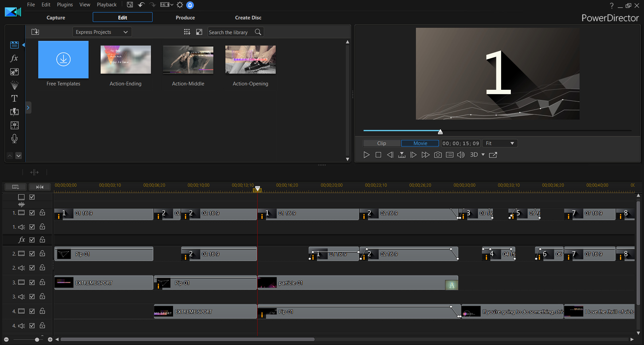Lock audio track 3 with the padlock

click(x=42, y=296)
